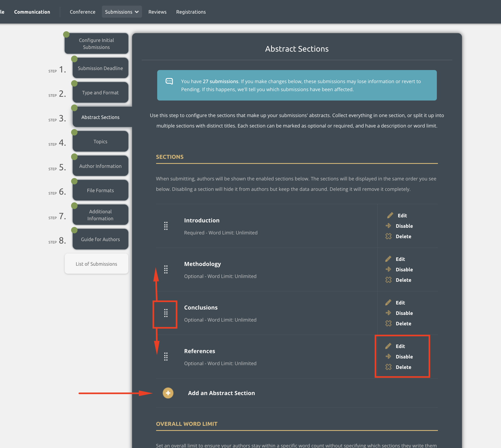
Task: Click the Disable arrow icon for Conclusions
Action: point(388,313)
